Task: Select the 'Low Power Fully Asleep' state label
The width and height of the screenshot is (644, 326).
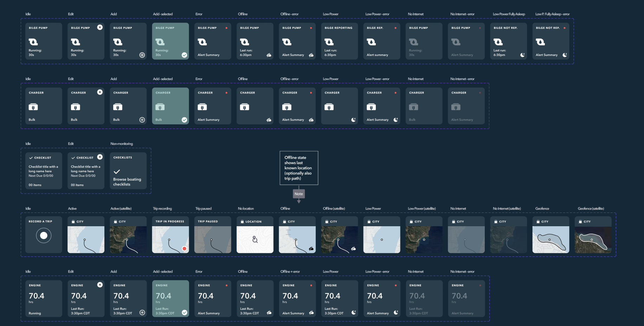Action: 509,14
